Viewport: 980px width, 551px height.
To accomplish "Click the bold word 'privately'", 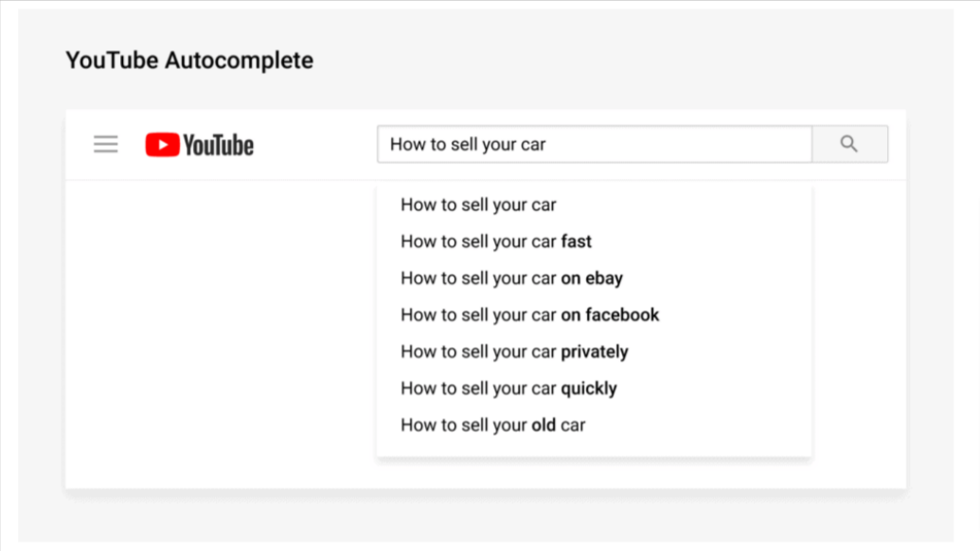I will [x=595, y=352].
